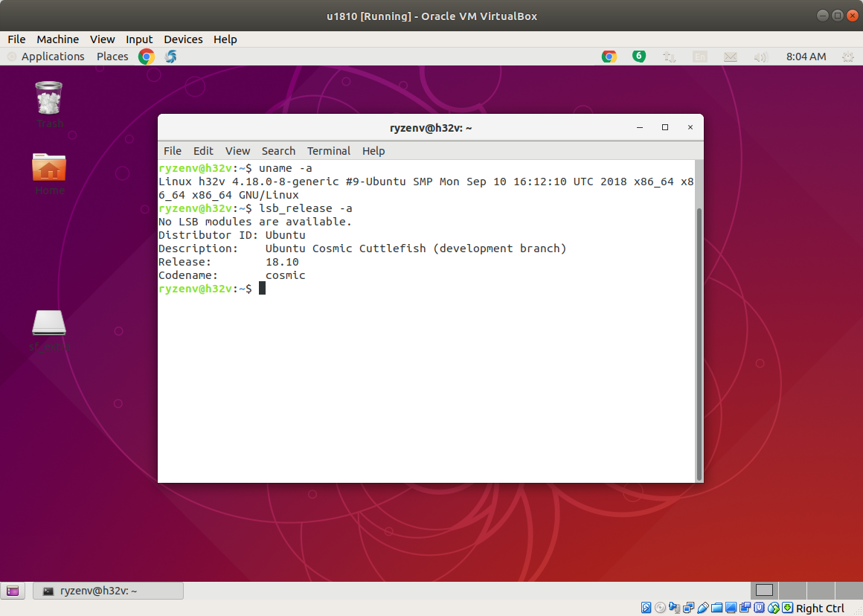
Task: Open the network connections tray indicator
Action: click(670, 57)
